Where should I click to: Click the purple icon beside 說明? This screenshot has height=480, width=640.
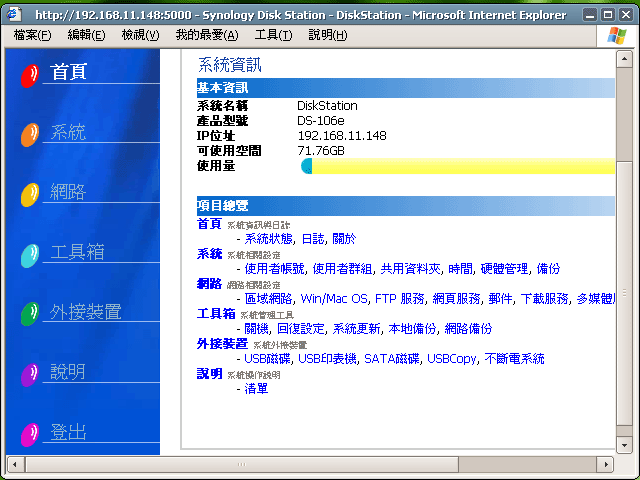point(30,375)
